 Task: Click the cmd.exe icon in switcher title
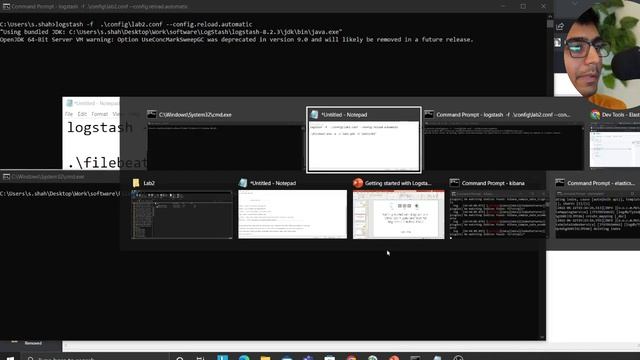152,115
